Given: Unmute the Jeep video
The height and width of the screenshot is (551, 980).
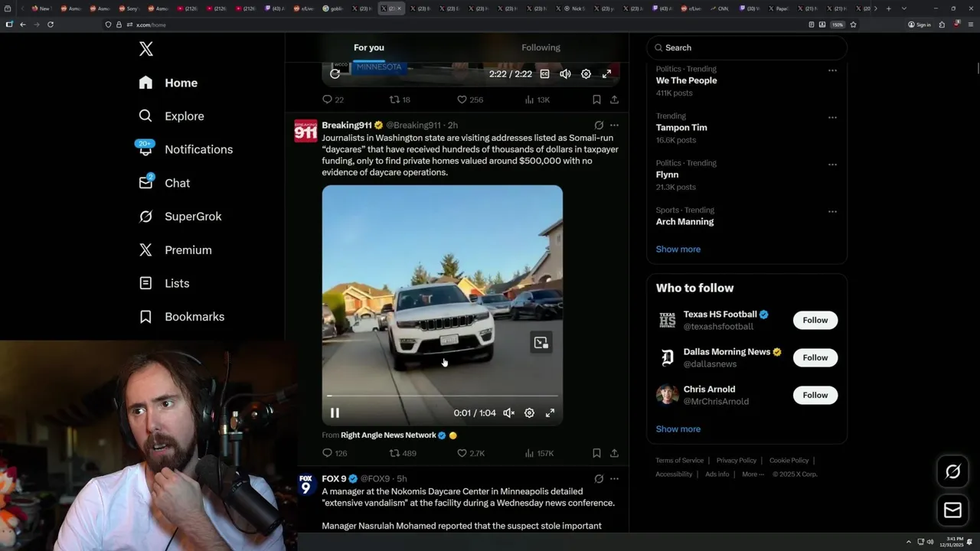Looking at the screenshot, I should point(508,412).
